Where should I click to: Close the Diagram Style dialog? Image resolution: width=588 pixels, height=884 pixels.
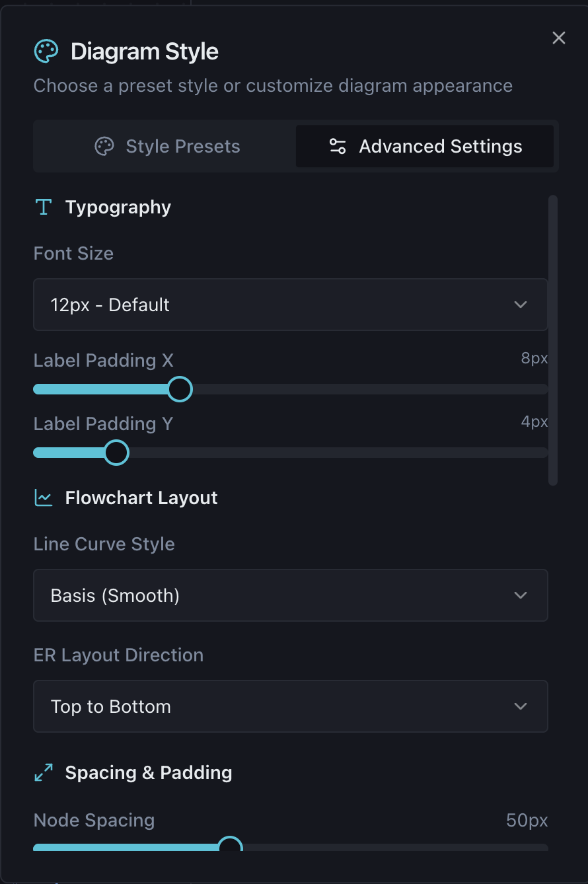558,38
